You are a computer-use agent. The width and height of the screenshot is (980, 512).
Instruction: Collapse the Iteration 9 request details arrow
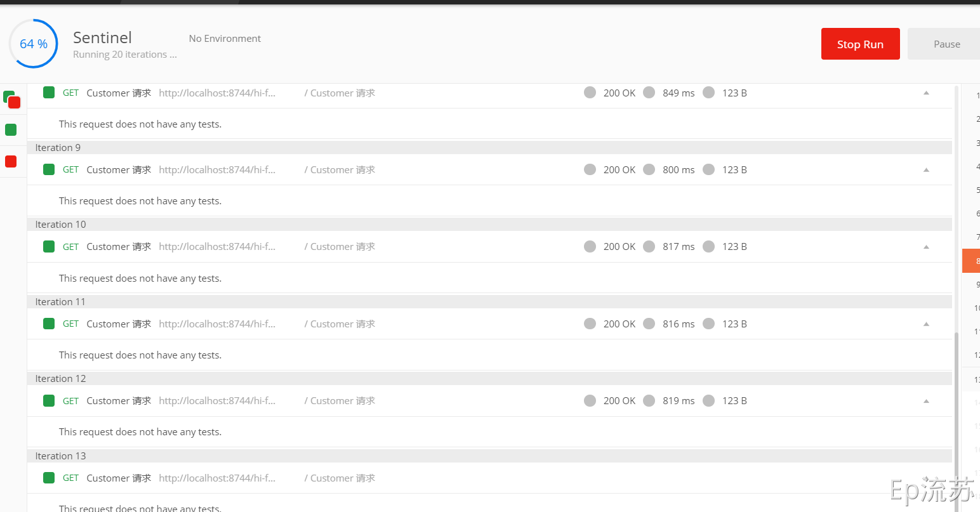tap(926, 170)
